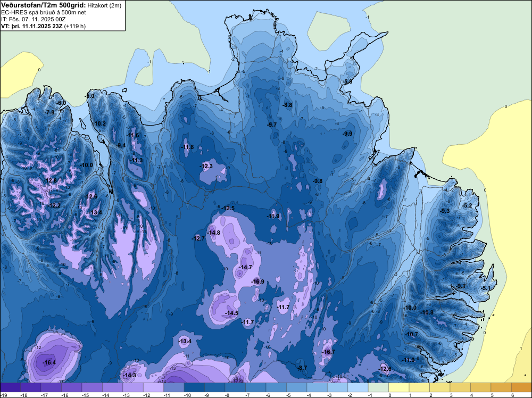Click the -16.7 temperature label
This screenshot has height=398, width=532.
coord(328,352)
